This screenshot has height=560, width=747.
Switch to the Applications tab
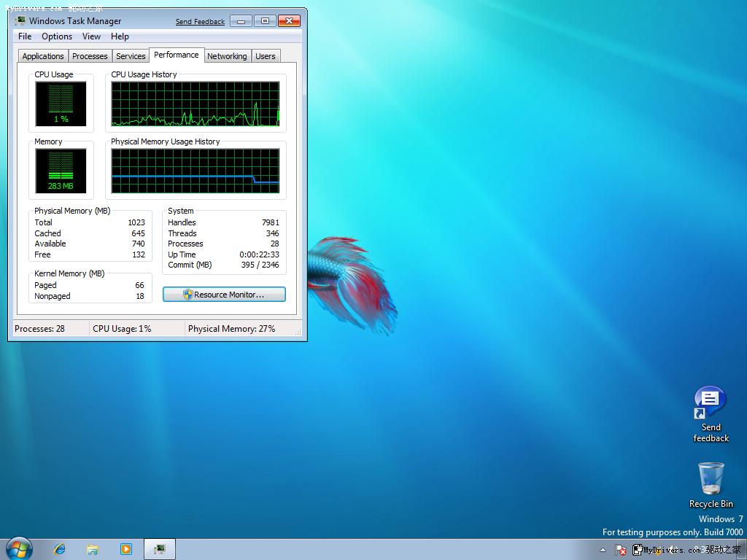pos(43,56)
